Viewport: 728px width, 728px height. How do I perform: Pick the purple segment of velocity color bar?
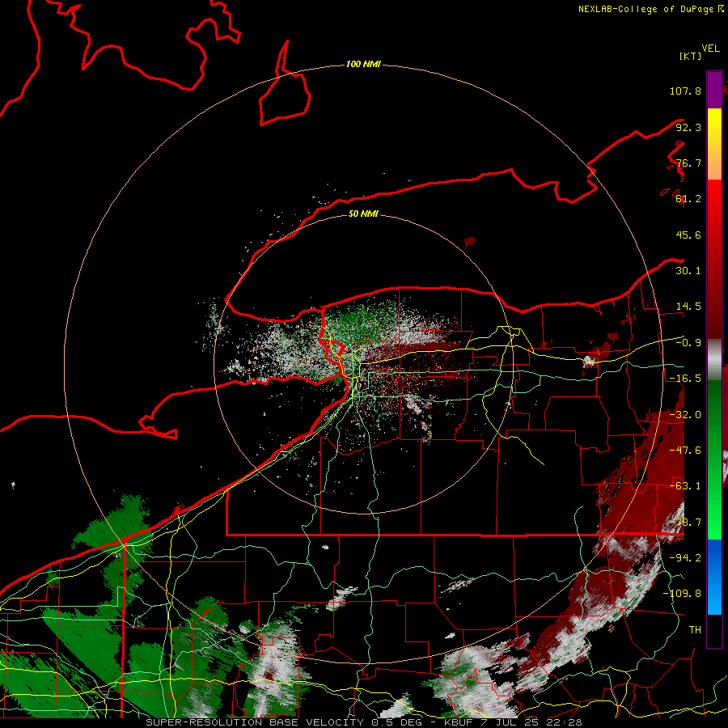[x=714, y=90]
